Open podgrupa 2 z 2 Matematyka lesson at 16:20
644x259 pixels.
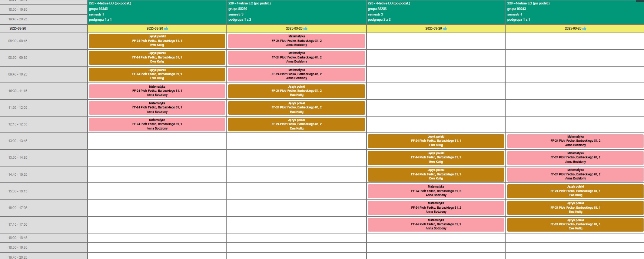click(x=436, y=208)
